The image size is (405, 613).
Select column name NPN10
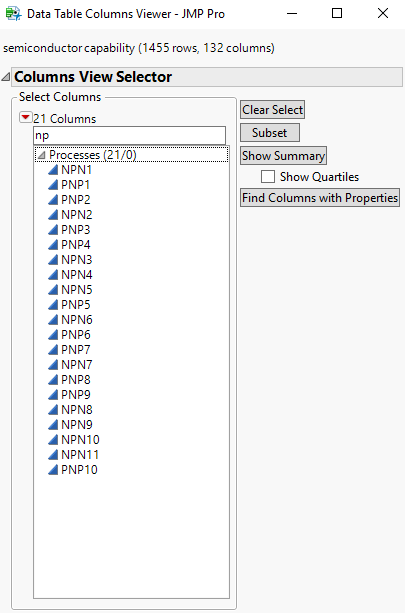pos(80,439)
